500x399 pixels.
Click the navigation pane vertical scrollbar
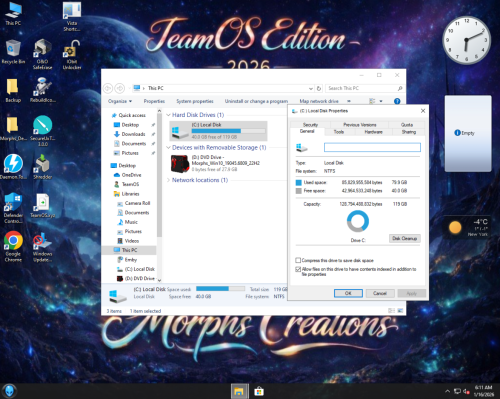159,175
